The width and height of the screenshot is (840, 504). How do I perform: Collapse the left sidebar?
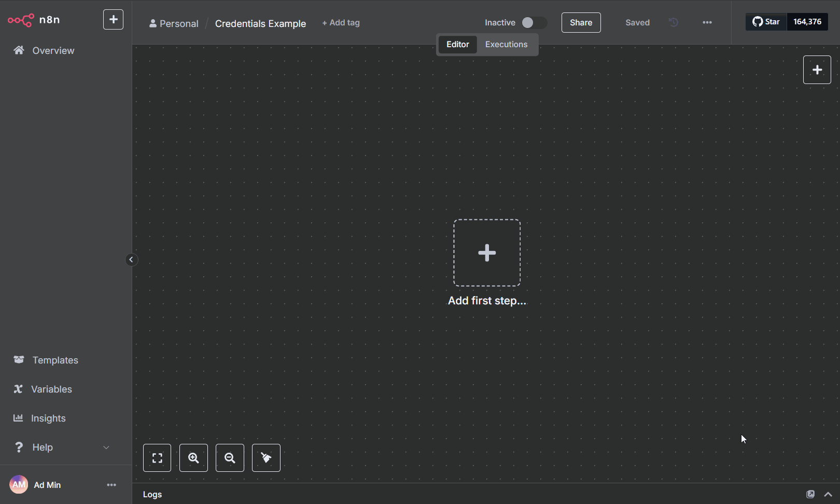[x=131, y=260]
